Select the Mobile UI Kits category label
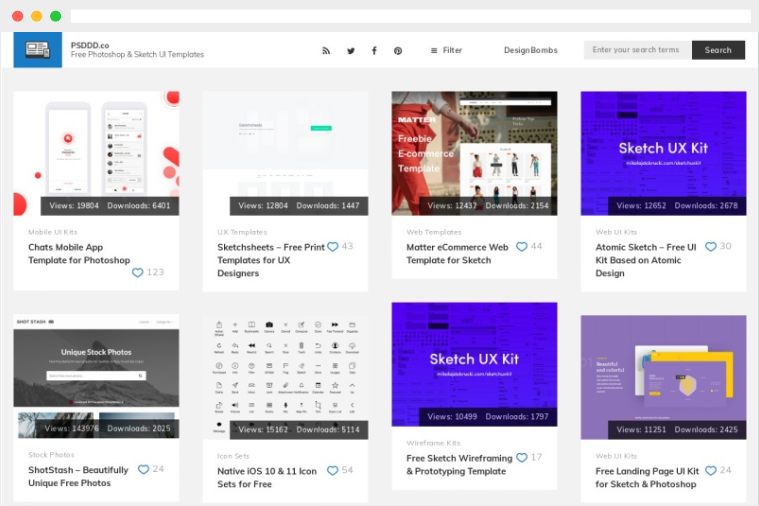The height and width of the screenshot is (506, 759). tap(53, 232)
